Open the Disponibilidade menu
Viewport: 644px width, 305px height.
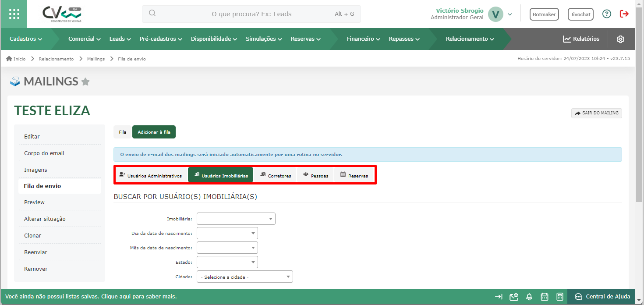point(214,39)
